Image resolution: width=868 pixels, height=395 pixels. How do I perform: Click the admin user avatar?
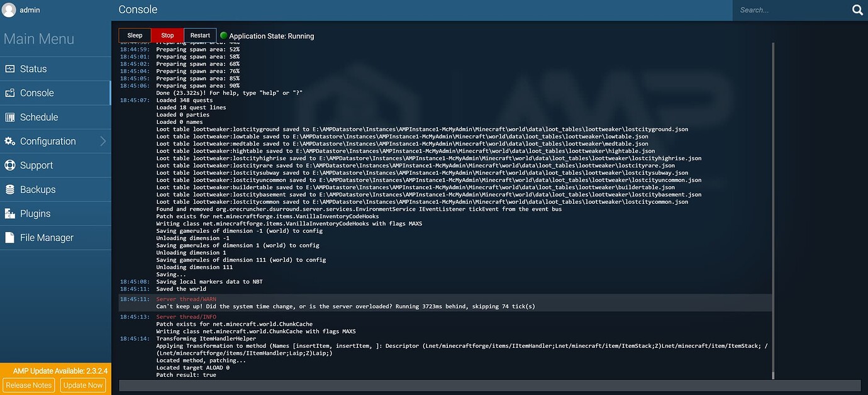click(9, 10)
